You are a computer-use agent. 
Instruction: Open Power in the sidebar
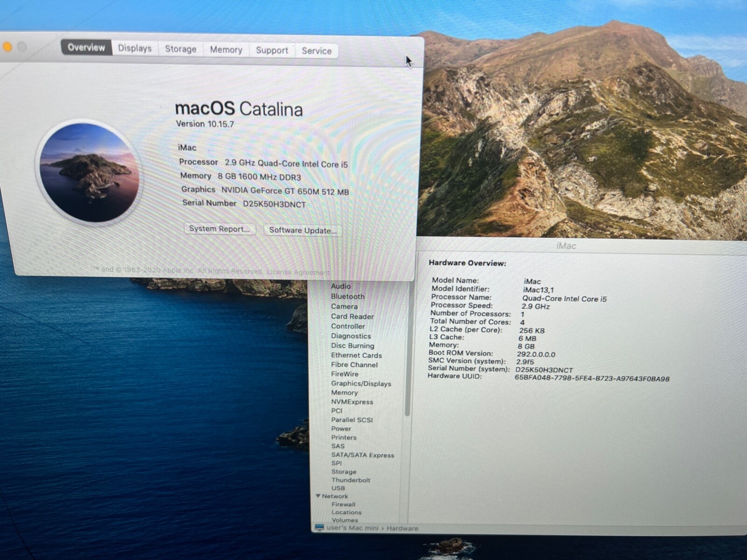[341, 428]
